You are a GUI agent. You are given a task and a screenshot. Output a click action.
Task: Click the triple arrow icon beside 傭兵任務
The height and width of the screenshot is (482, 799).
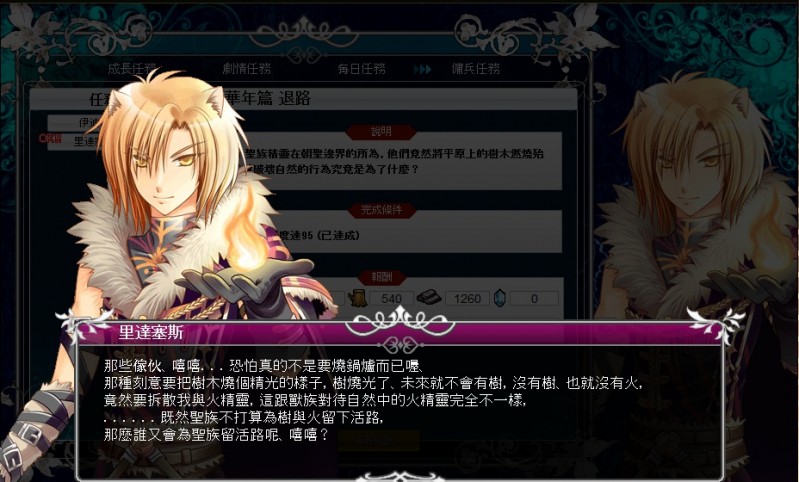(422, 69)
